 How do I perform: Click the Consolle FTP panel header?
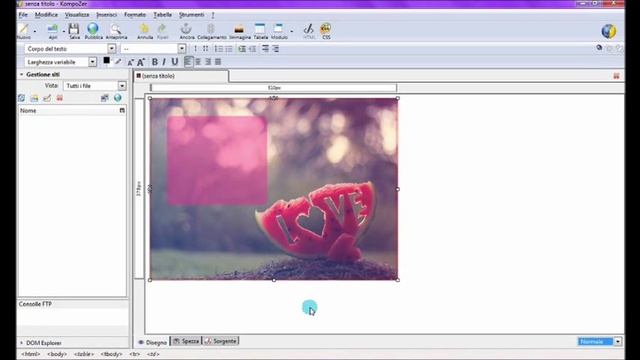(73, 304)
